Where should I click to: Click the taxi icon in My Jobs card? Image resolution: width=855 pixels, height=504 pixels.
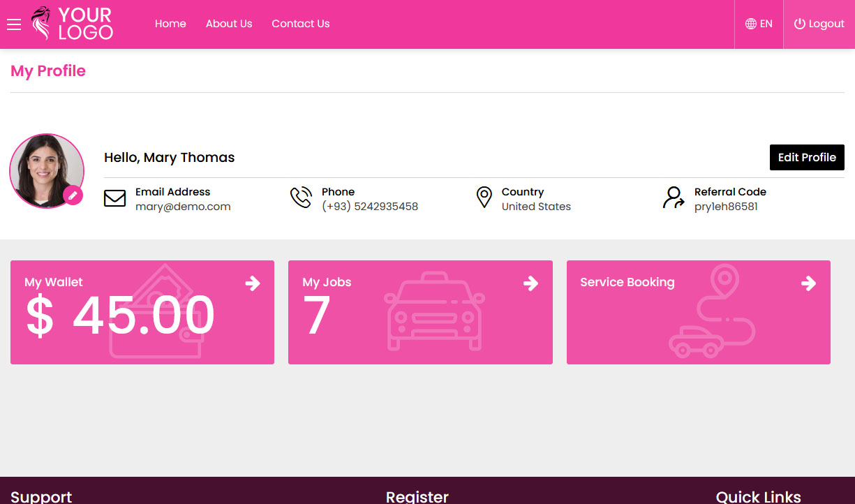pos(434,311)
